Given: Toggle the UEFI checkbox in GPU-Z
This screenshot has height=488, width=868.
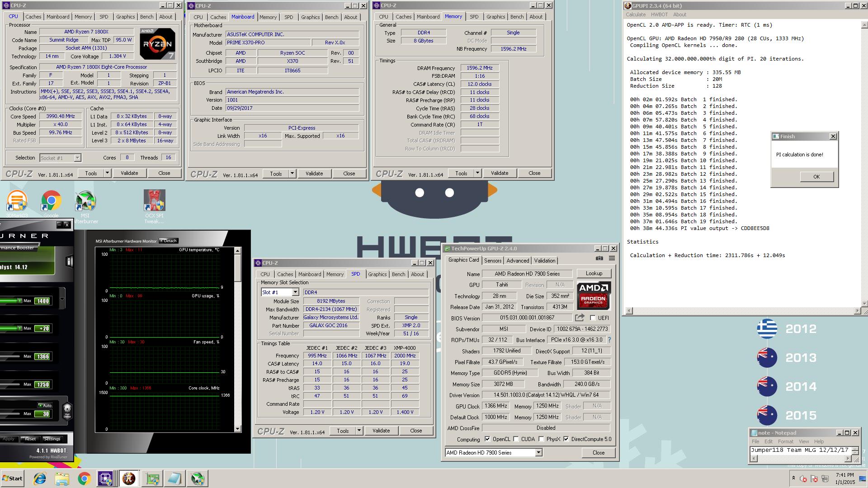Looking at the screenshot, I should click(x=593, y=318).
